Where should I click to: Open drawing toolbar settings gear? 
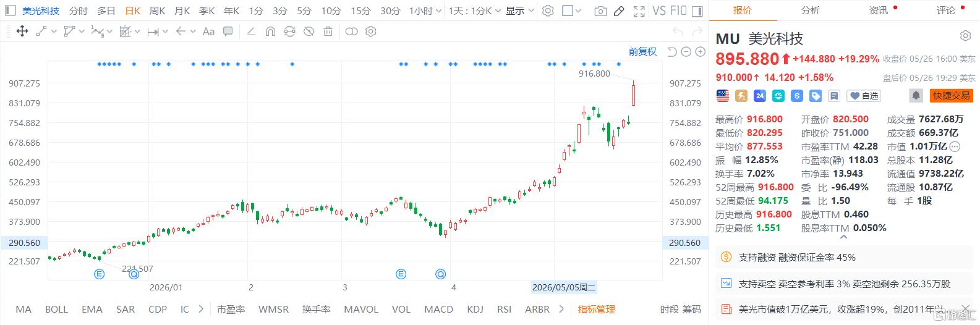[370, 32]
